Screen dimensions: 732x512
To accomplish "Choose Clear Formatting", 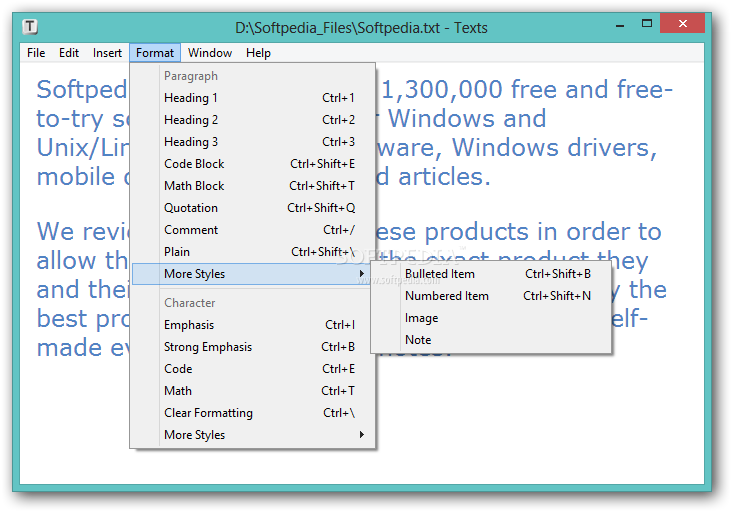I will pos(253,413).
